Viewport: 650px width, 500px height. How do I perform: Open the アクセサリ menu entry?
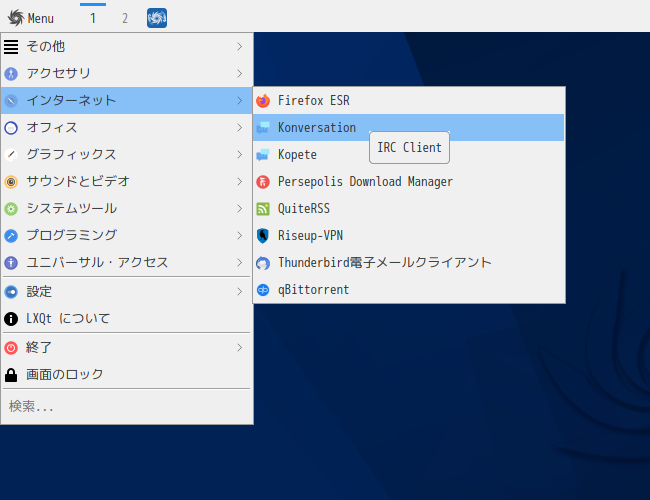(126, 74)
